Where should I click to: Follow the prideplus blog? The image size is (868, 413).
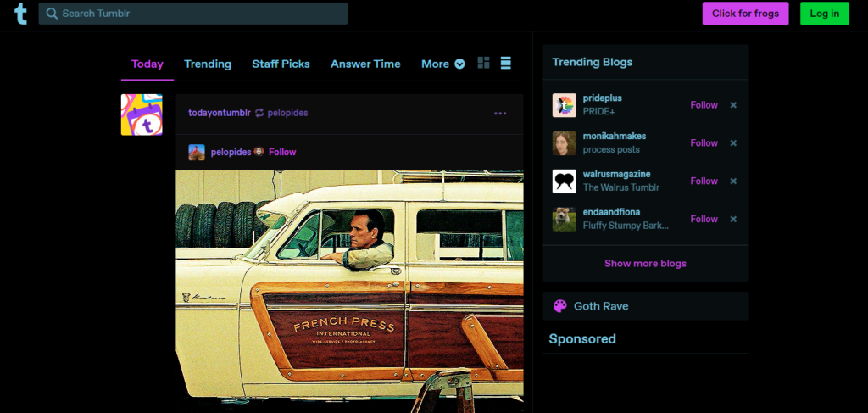pos(704,105)
